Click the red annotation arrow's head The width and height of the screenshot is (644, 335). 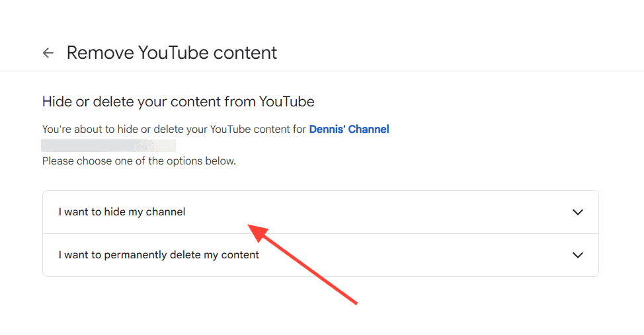(x=257, y=231)
